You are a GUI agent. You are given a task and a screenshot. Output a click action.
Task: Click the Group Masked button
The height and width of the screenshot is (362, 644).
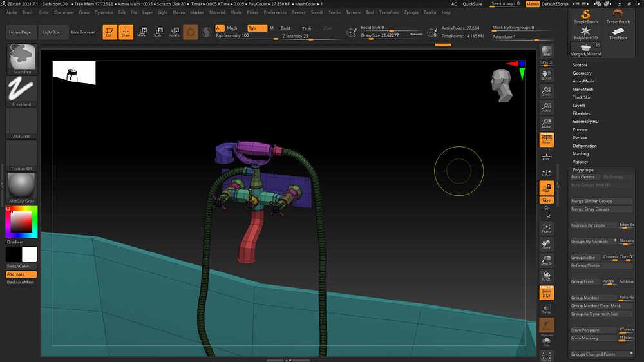coord(593,298)
